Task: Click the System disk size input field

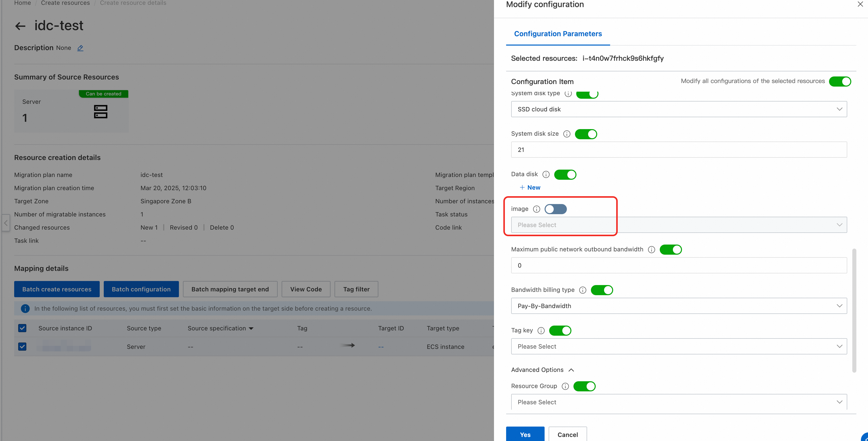Action: tap(679, 150)
